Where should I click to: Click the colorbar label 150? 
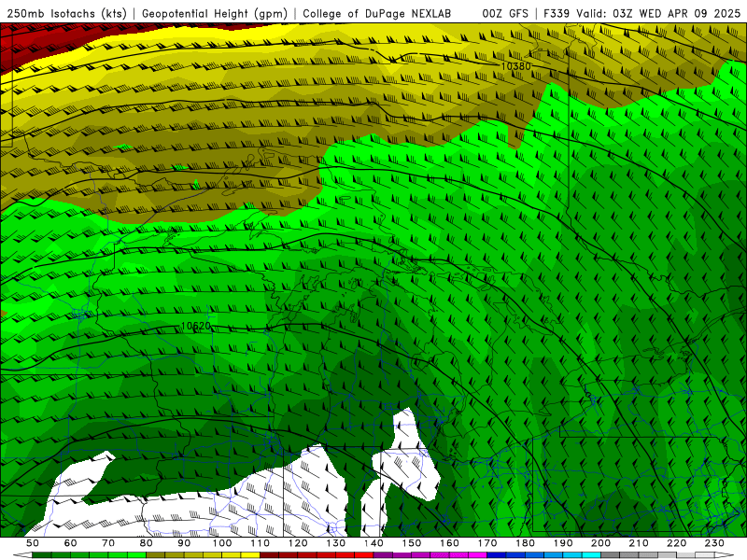(x=411, y=543)
